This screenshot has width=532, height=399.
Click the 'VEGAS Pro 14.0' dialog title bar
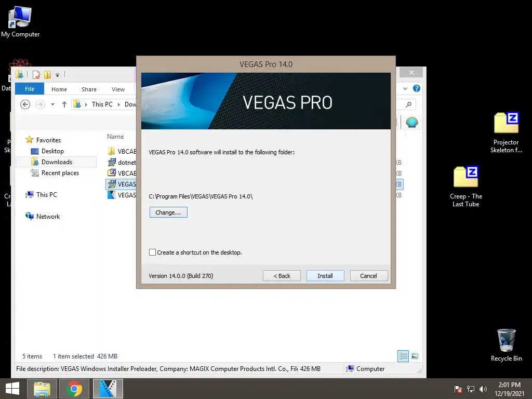(x=266, y=64)
